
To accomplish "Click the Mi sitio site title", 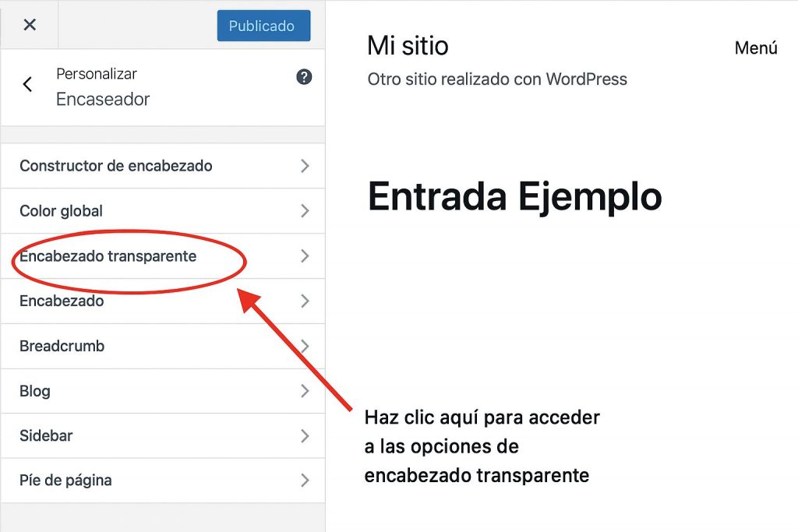I will pyautogui.click(x=408, y=46).
